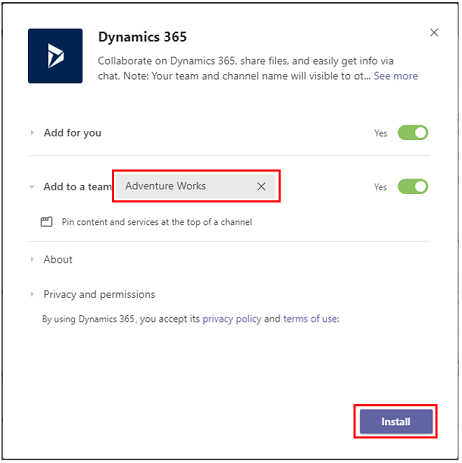
Task: Remove Adventure Works from team field
Action: [x=261, y=186]
